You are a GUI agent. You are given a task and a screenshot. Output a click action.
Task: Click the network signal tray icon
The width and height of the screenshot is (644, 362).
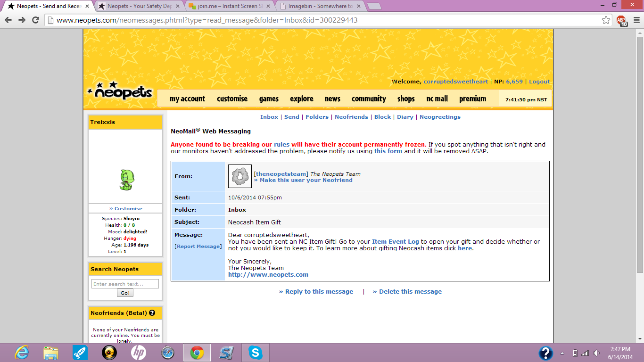coord(585,353)
